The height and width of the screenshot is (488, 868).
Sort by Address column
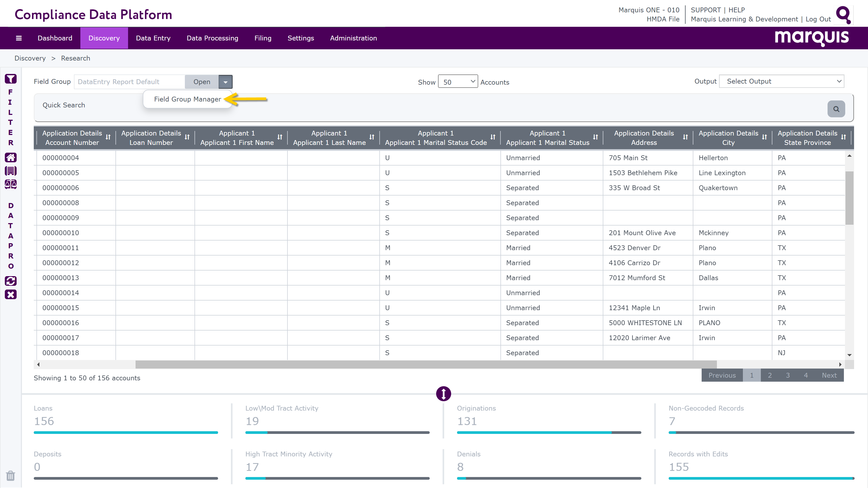point(685,137)
